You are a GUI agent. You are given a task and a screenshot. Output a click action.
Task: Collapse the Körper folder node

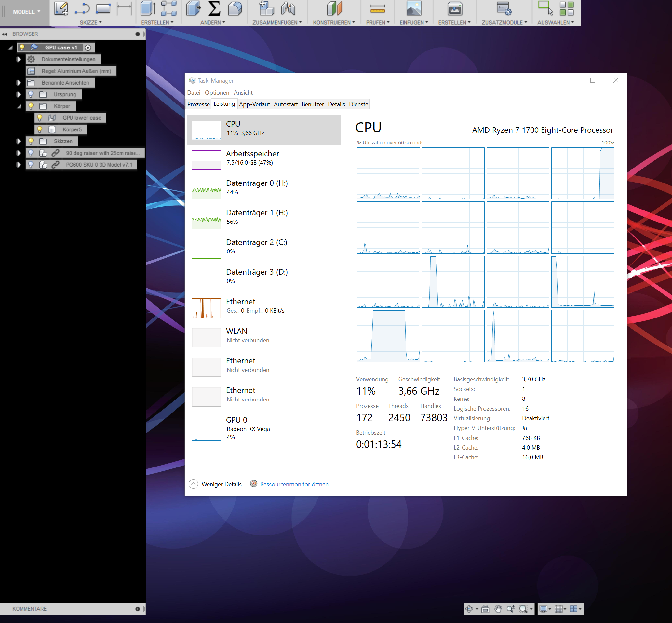tap(19, 106)
